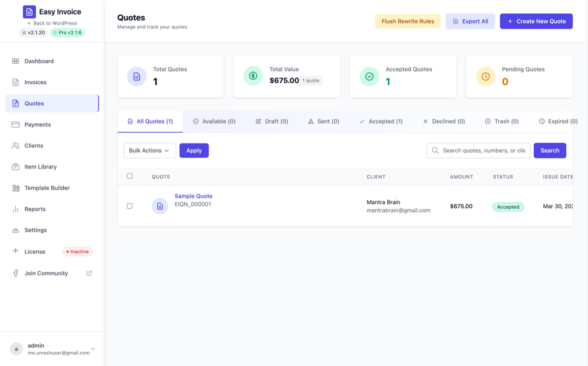This screenshot has height=366, width=588.
Task: Click the magnifier icon in search field
Action: coord(435,150)
